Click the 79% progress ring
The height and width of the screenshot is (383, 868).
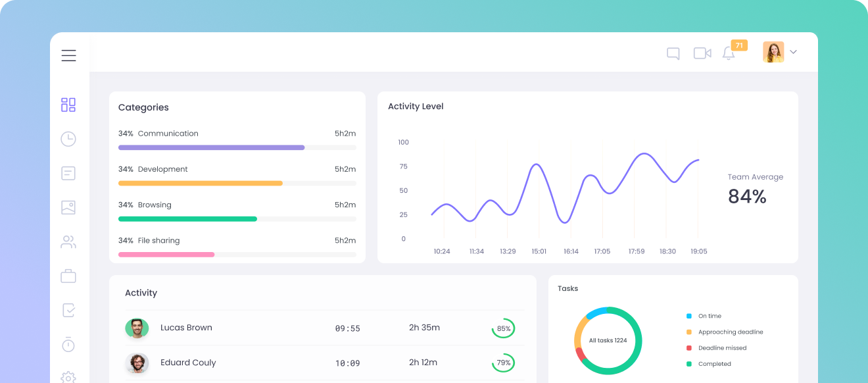[x=504, y=363]
